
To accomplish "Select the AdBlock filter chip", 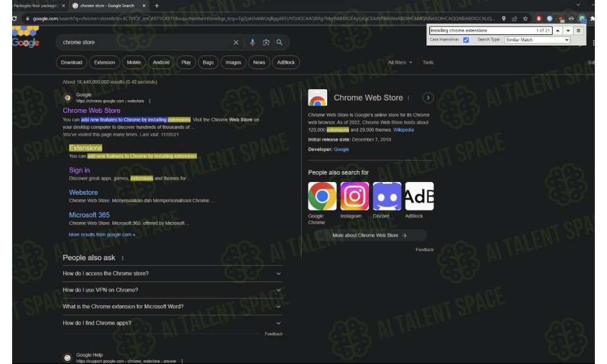I will tap(286, 62).
